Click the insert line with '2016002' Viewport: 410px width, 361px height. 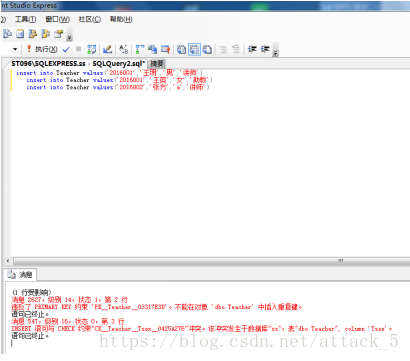pyautogui.click(x=118, y=87)
